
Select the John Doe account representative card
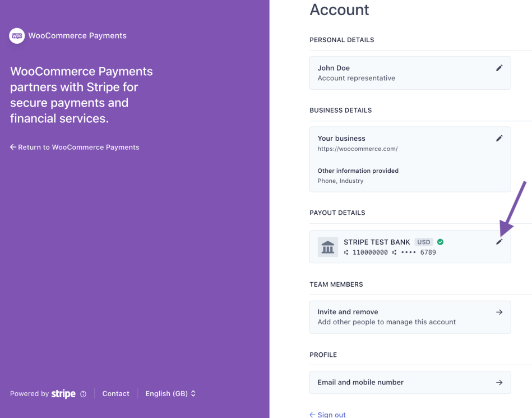click(x=392, y=73)
